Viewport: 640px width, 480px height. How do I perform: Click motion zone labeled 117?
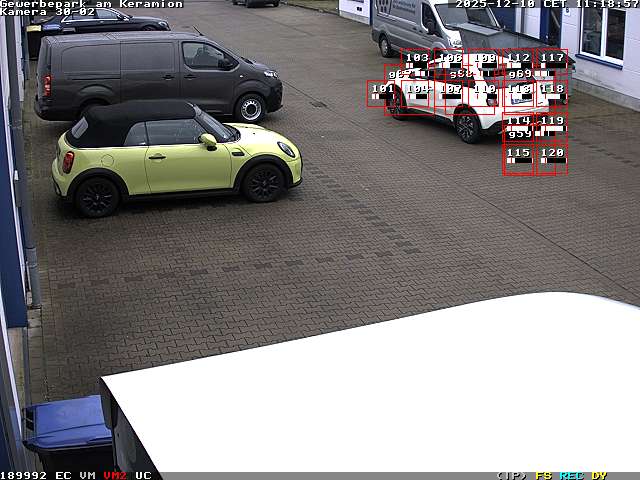point(552,62)
